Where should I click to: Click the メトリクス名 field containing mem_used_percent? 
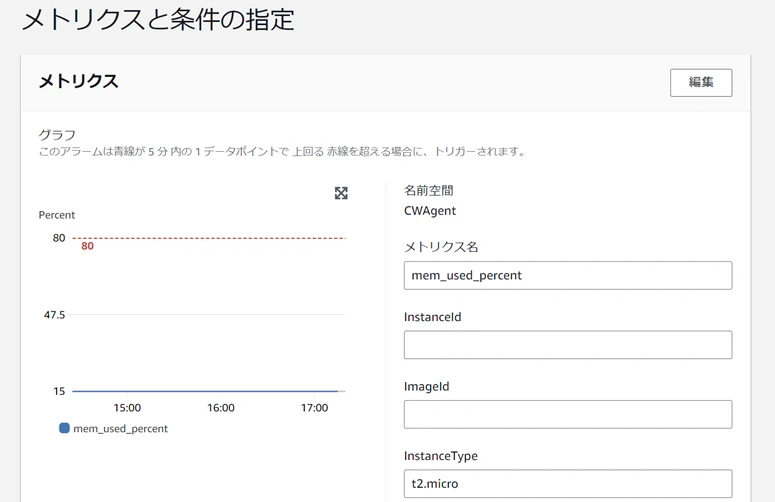pyautogui.click(x=568, y=275)
